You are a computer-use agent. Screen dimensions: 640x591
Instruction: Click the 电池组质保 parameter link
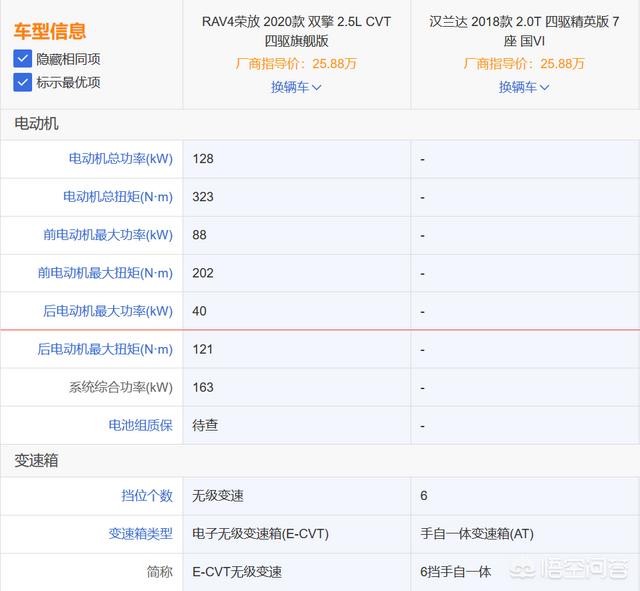coord(140,425)
